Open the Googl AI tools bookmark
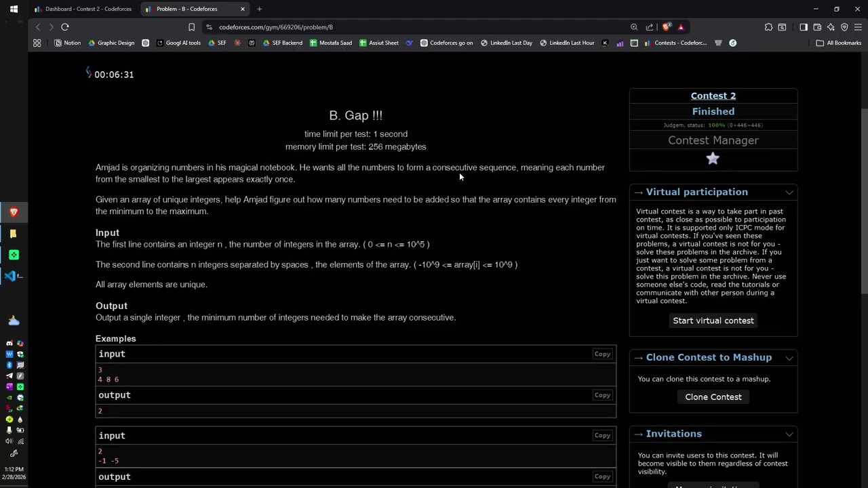 pyautogui.click(x=178, y=43)
